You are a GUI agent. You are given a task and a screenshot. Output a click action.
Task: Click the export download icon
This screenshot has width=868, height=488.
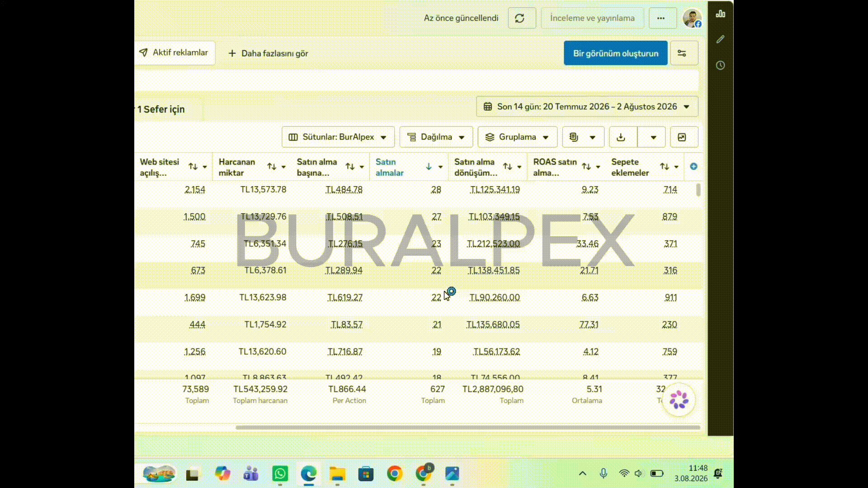623,137
